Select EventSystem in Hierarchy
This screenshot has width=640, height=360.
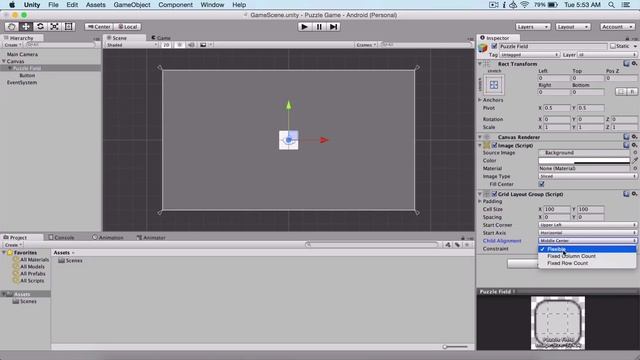pos(22,82)
